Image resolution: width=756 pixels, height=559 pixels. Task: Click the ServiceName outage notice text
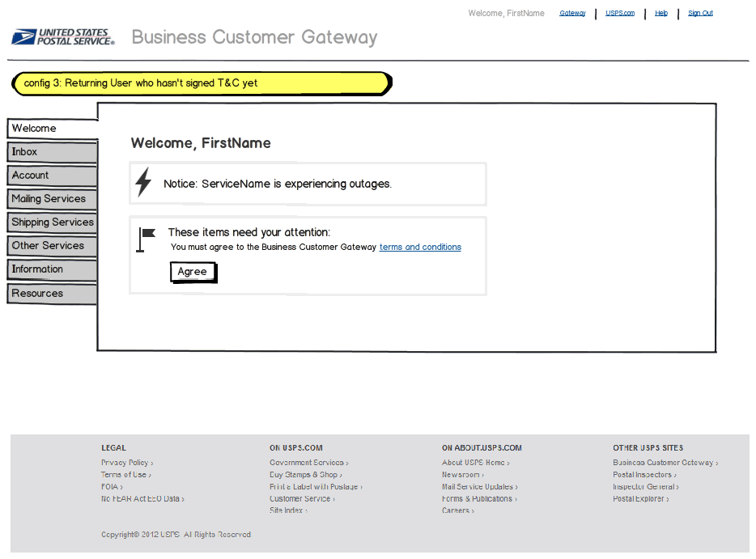[278, 184]
